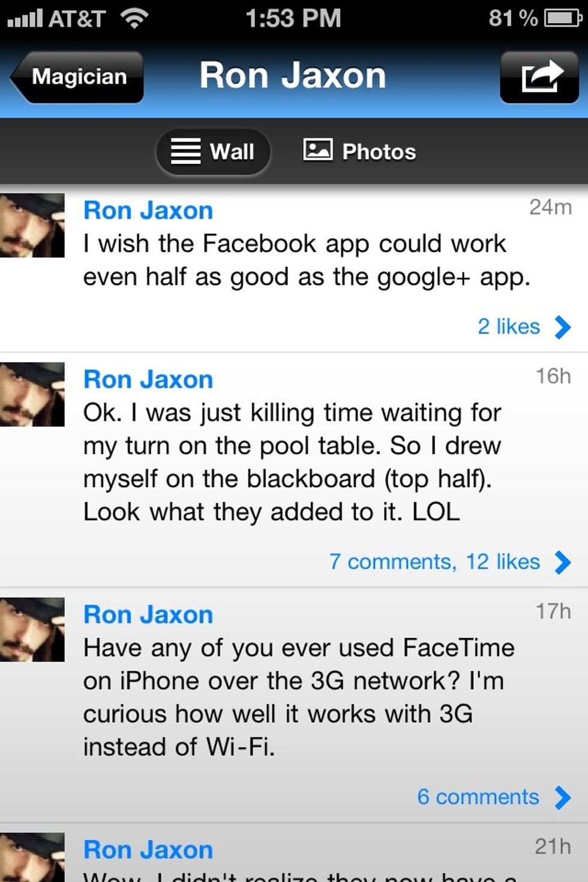
Task: Expand the 2 likes chevron arrow
Action: click(x=563, y=327)
